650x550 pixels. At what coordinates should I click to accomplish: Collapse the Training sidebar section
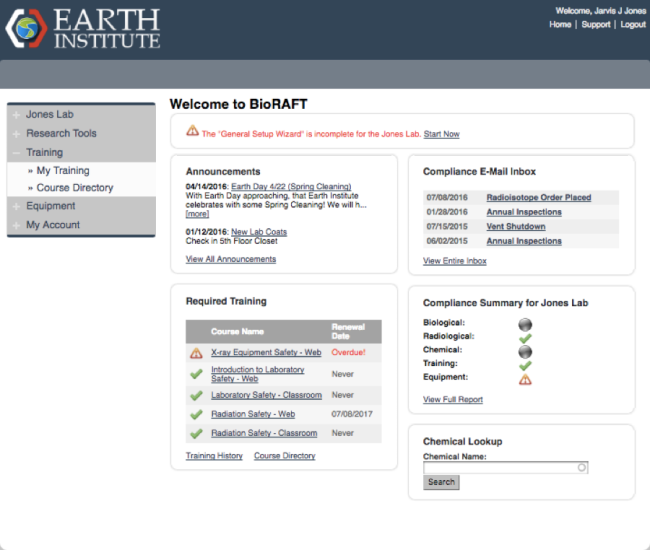point(44,152)
